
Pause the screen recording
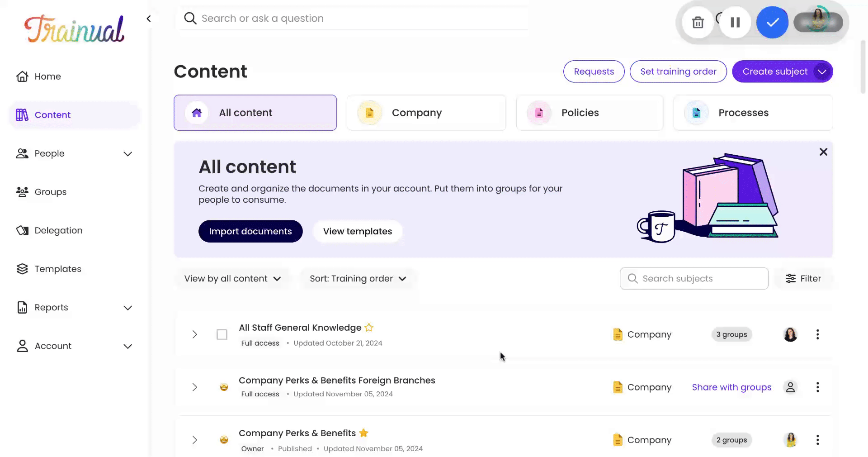(x=735, y=22)
